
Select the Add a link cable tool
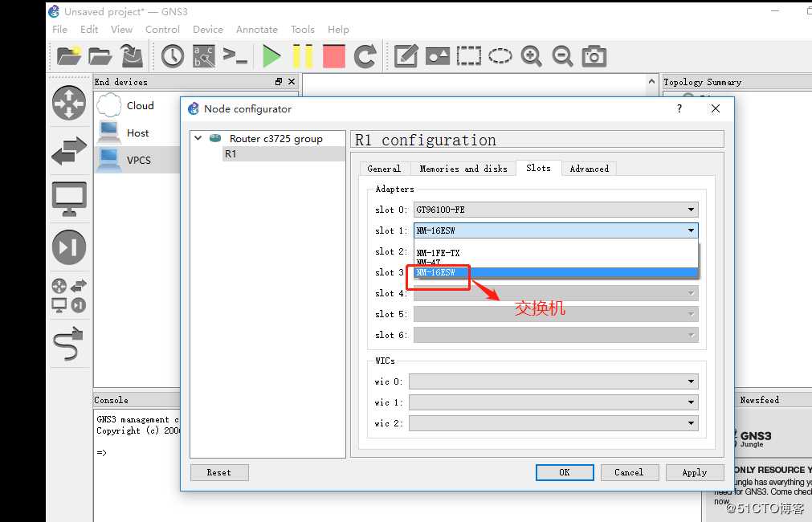pyautogui.click(x=68, y=344)
